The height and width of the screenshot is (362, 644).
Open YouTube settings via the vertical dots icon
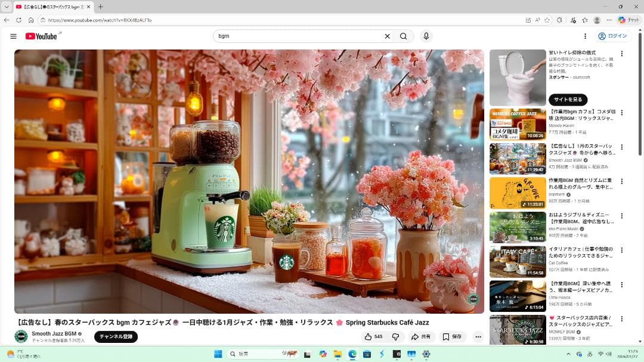pyautogui.click(x=586, y=36)
